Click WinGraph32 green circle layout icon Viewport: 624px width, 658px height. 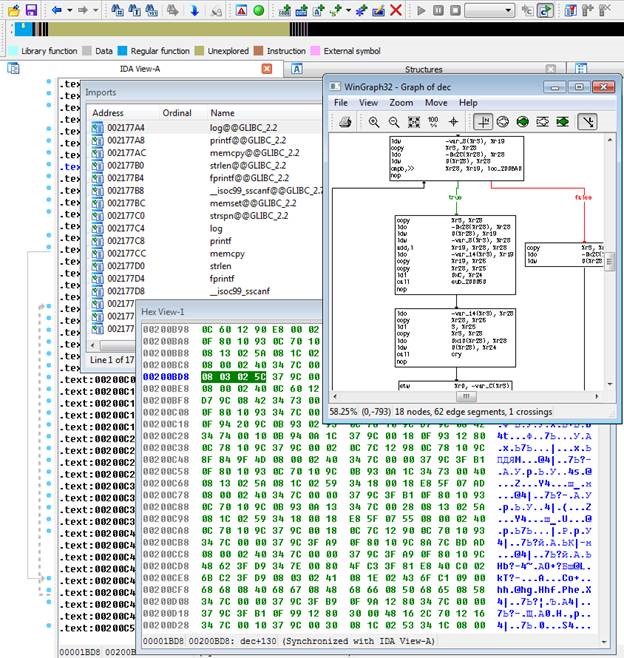(x=522, y=122)
